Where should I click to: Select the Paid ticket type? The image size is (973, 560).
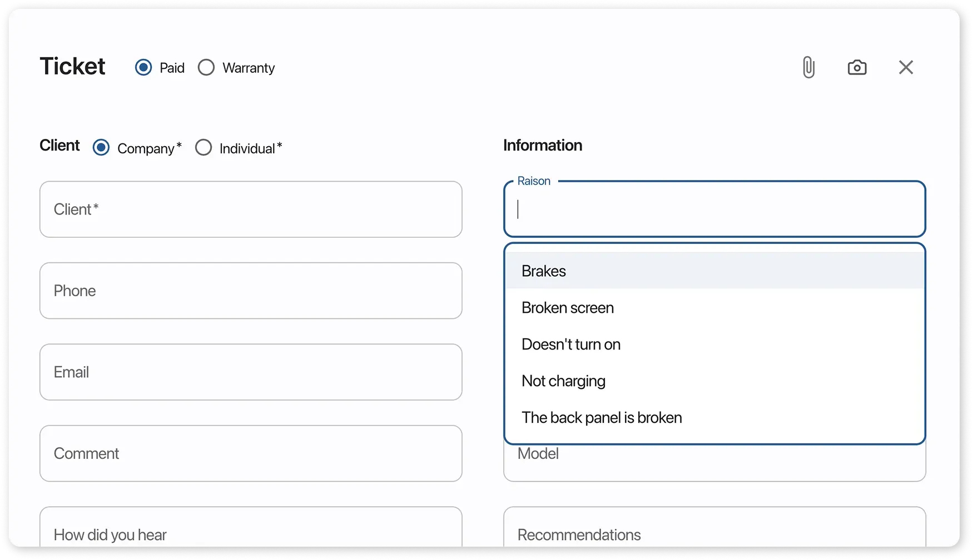(143, 67)
